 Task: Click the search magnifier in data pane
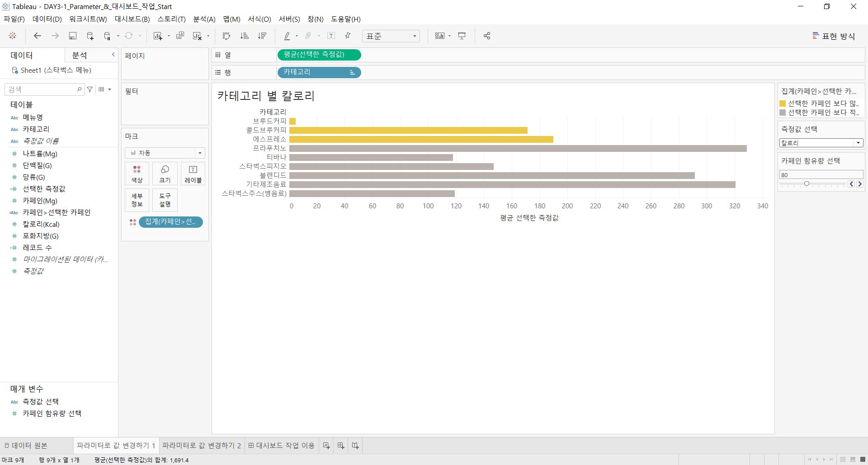click(80, 89)
